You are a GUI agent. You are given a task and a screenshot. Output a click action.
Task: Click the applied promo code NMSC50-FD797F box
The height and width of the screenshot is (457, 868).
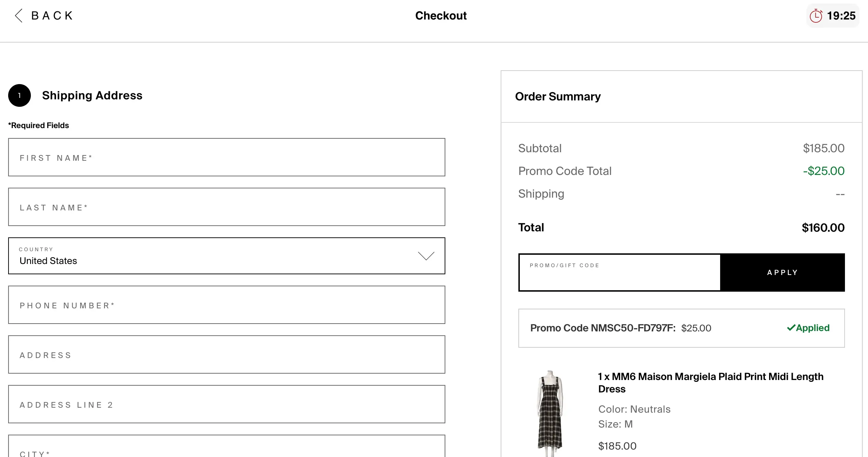point(681,328)
